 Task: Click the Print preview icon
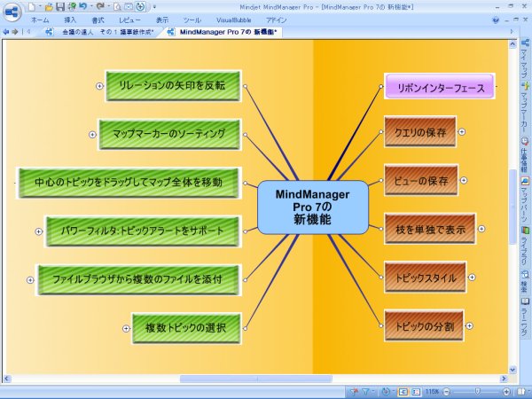click(117, 6)
